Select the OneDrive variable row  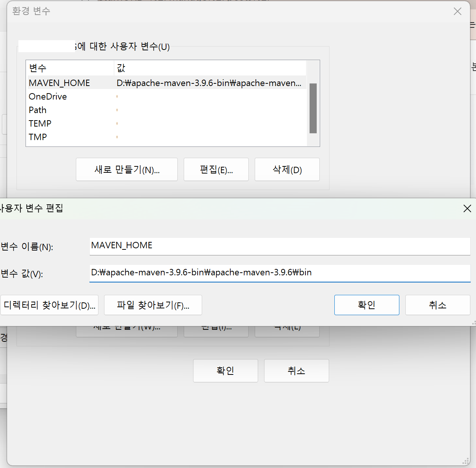pyautogui.click(x=167, y=97)
